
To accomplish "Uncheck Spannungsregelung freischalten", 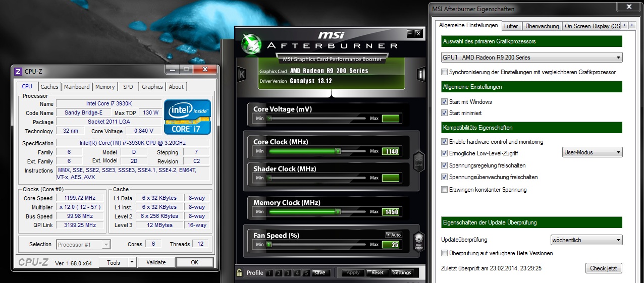I will [445, 165].
